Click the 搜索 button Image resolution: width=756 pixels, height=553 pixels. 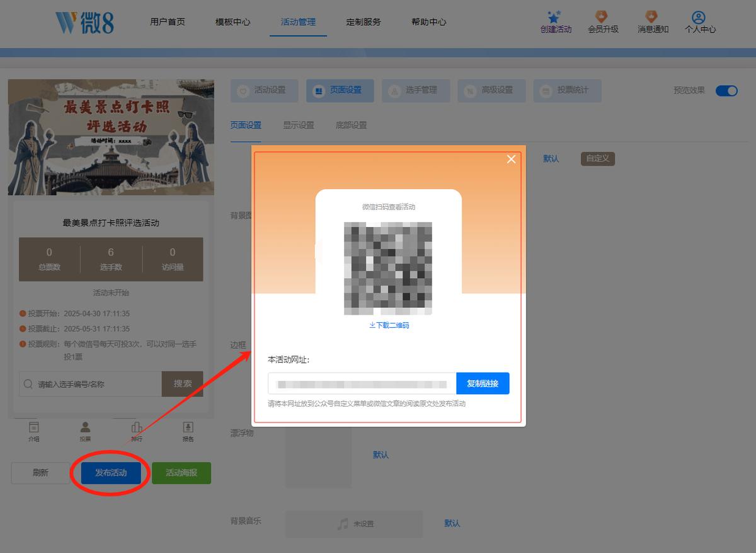(183, 384)
